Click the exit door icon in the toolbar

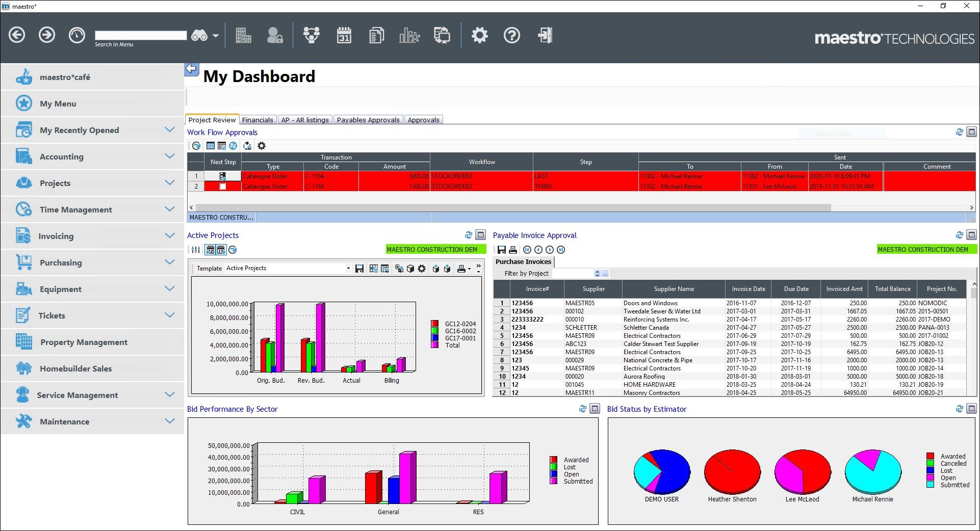pos(545,35)
